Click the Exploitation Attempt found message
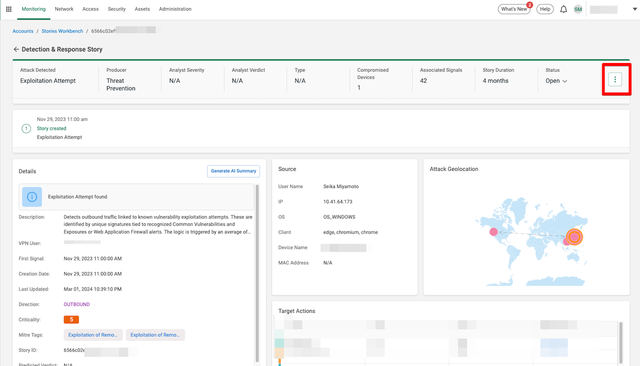This screenshot has width=640, height=366. tap(78, 197)
